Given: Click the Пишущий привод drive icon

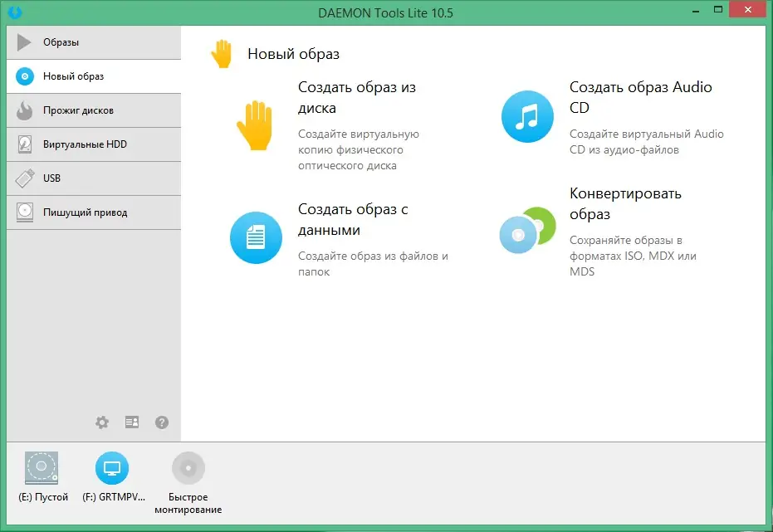Looking at the screenshot, I should (x=24, y=212).
